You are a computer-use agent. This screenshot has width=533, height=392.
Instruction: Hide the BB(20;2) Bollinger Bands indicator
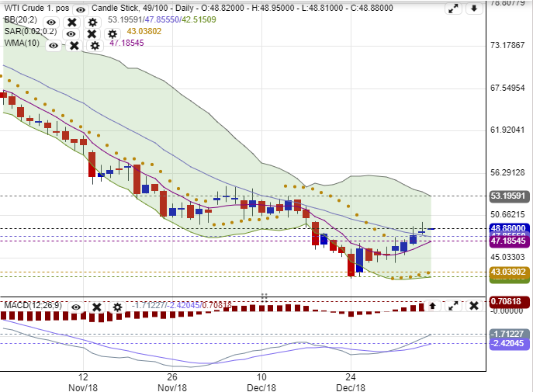[51, 23]
